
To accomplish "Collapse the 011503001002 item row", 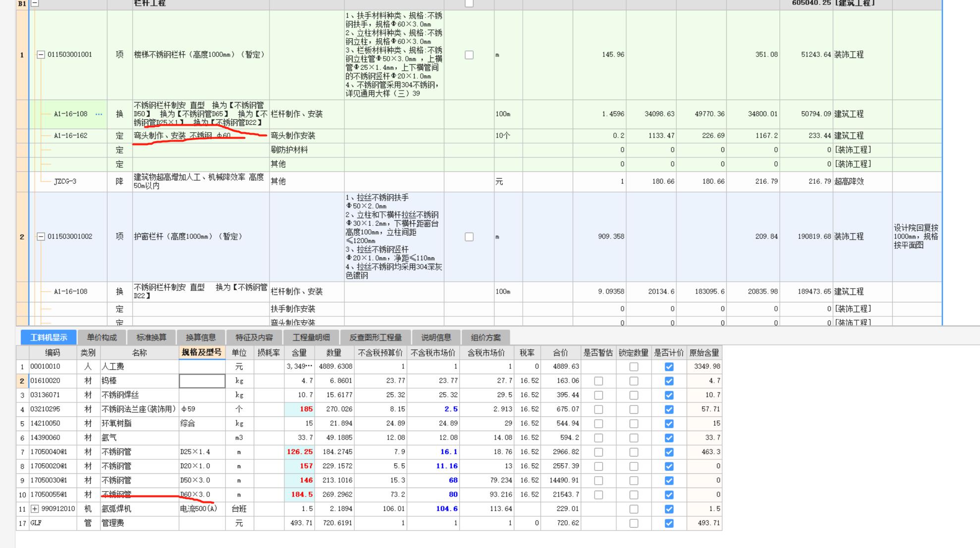I will [x=41, y=237].
